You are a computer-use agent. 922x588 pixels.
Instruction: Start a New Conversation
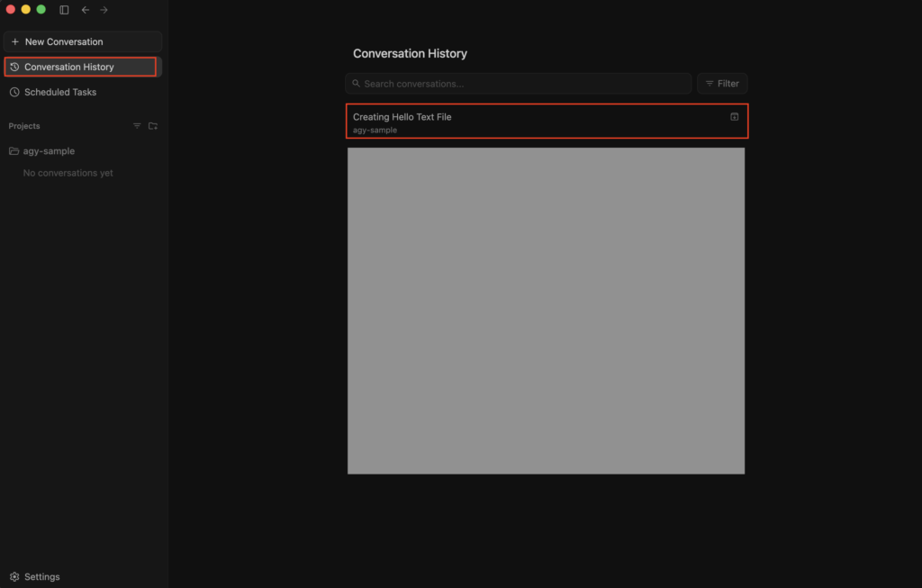tap(82, 41)
